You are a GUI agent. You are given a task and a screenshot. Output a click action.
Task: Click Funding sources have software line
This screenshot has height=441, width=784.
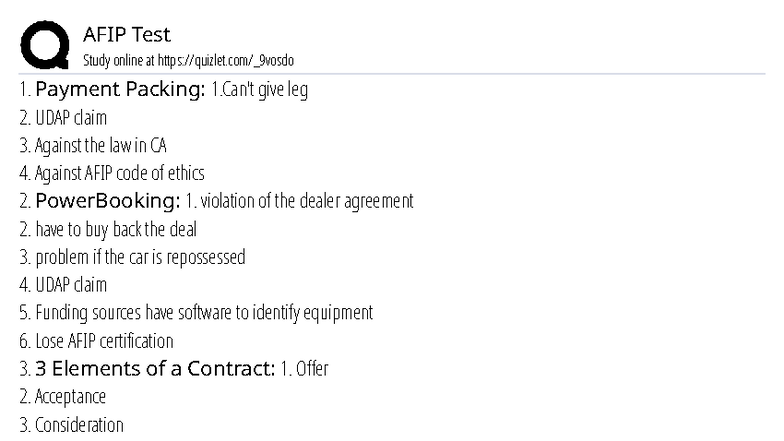[x=196, y=312]
